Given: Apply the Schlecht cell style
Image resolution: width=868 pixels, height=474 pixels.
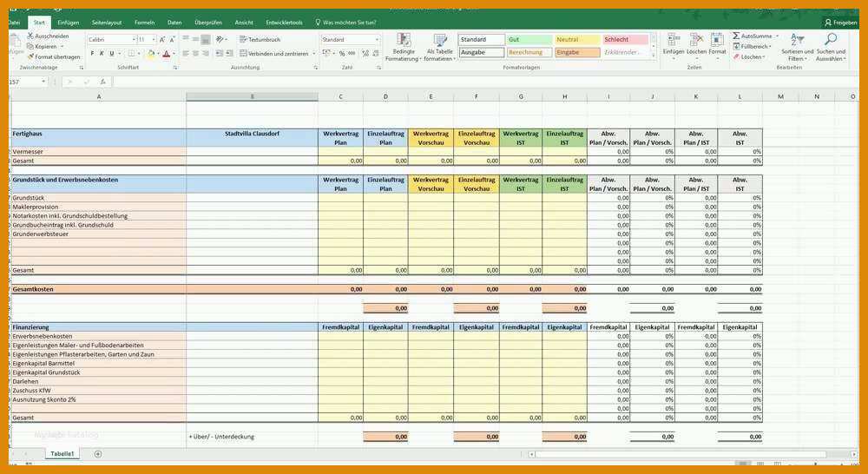Looking at the screenshot, I should tap(625, 39).
